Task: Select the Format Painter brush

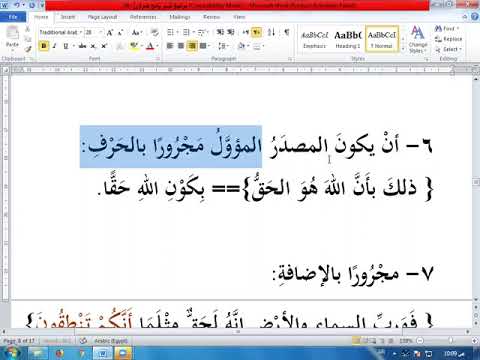Action: [28, 49]
